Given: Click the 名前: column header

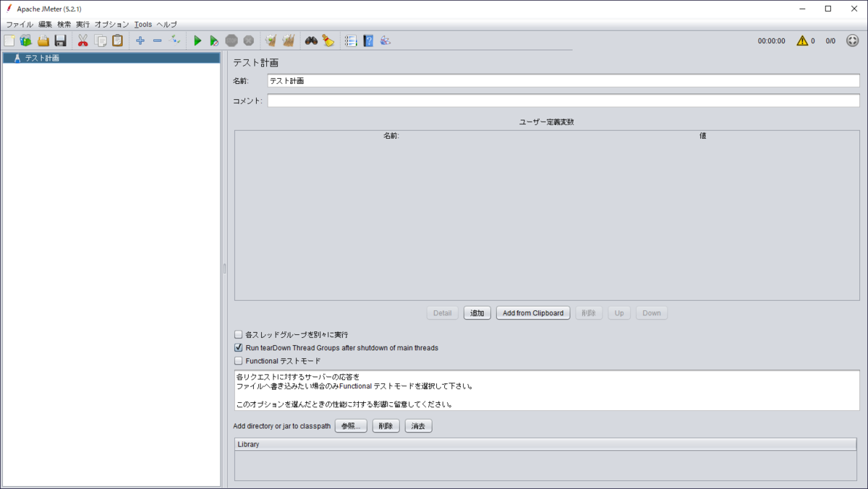Looking at the screenshot, I should pos(391,135).
